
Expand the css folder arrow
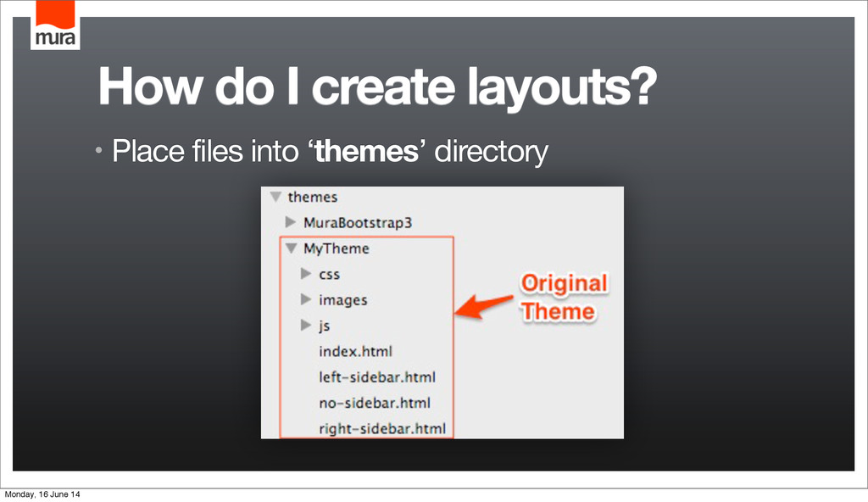[x=305, y=274]
